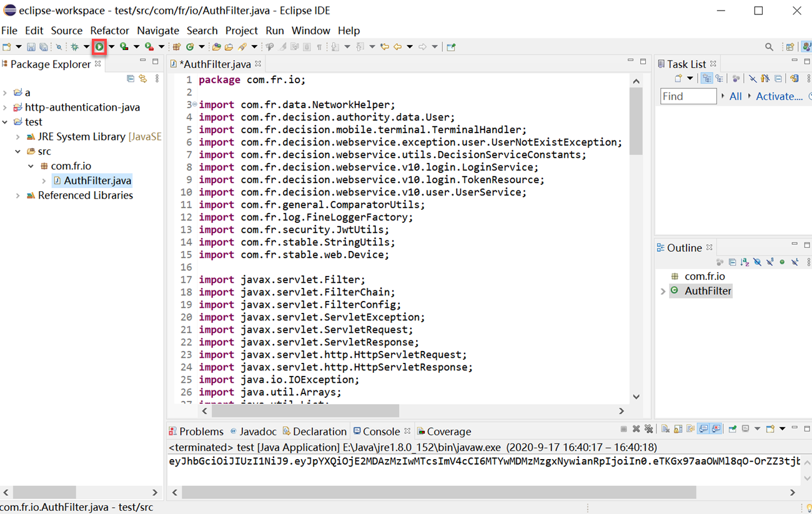This screenshot has height=514, width=812.
Task: Click the Debug bug icon in the toolbar
Action: [x=74, y=47]
